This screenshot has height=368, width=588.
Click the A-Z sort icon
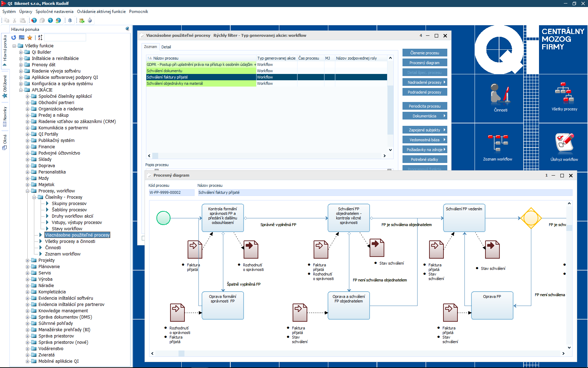[x=40, y=38]
